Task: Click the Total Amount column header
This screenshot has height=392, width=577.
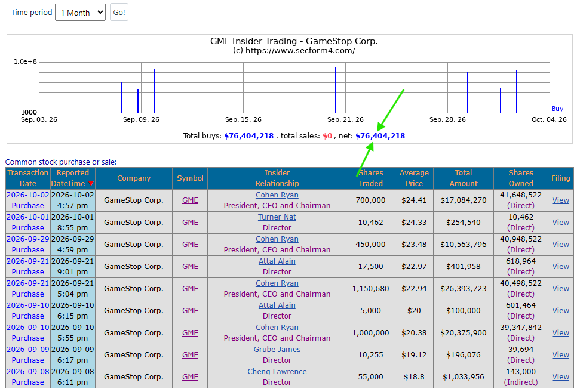Action: [x=464, y=178]
